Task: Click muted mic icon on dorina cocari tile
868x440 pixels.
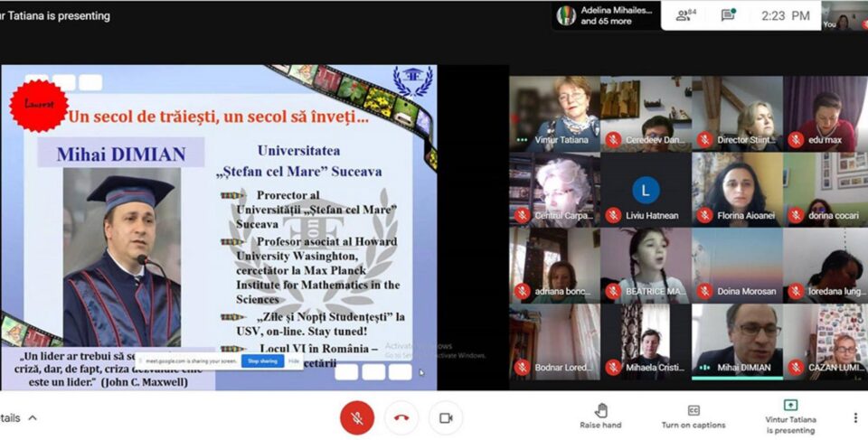Action: click(x=796, y=215)
